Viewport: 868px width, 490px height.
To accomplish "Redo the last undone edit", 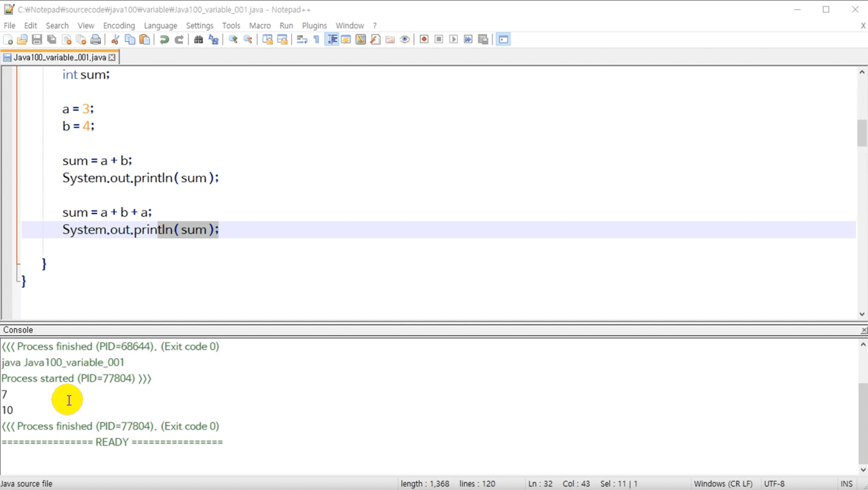I will coord(179,39).
